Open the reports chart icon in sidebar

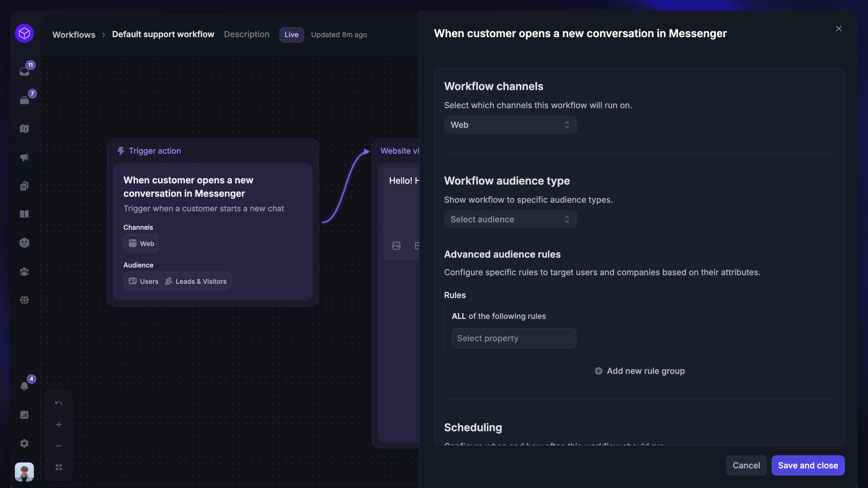pos(24,415)
